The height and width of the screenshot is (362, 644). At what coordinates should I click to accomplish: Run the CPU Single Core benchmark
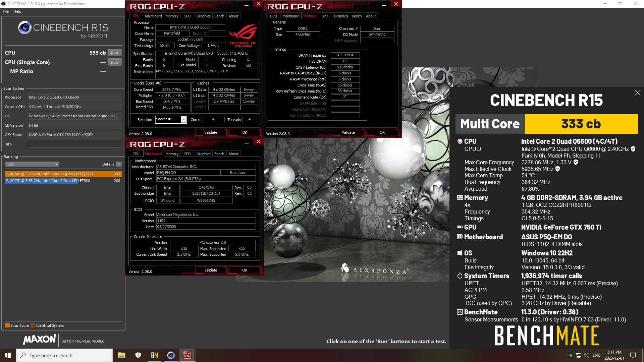tap(114, 62)
